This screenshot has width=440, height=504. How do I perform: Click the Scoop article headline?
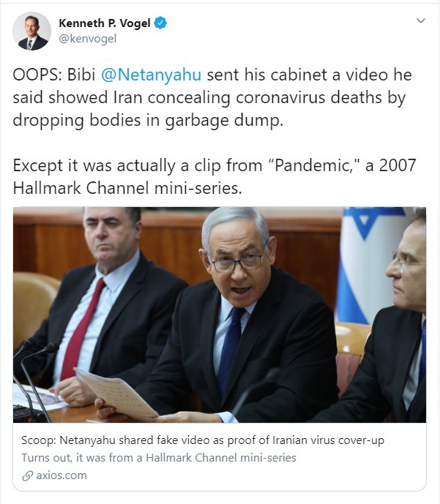203,440
